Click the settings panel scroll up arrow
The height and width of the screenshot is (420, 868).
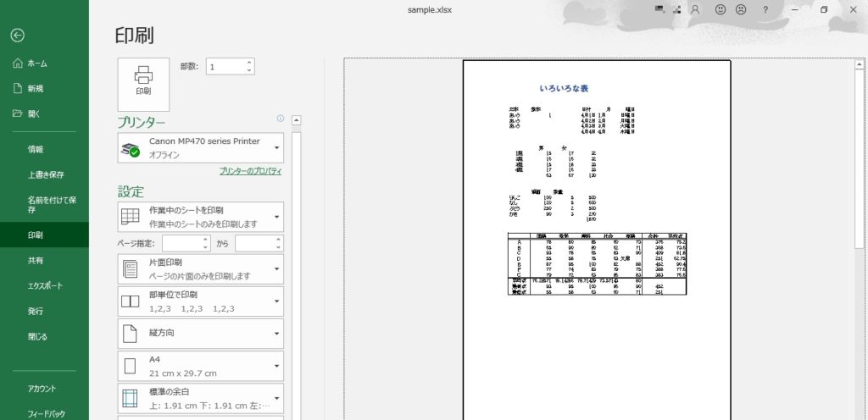[297, 120]
